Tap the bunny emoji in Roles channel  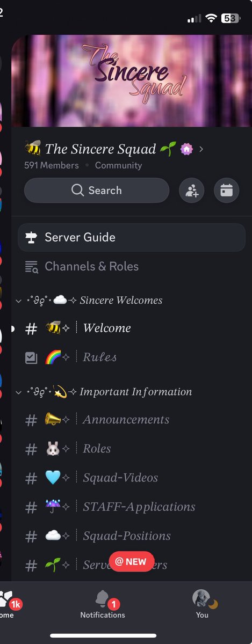[53, 449]
